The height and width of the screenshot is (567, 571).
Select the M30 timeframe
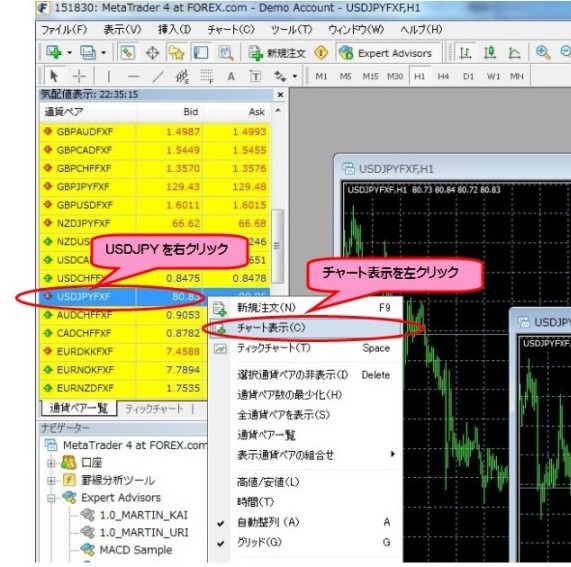[395, 76]
